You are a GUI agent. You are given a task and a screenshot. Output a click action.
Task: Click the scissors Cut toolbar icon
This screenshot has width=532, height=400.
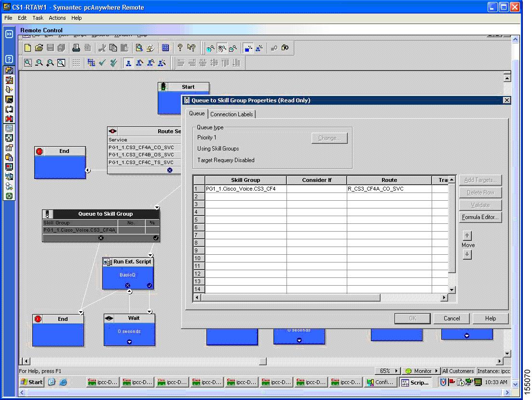click(x=102, y=48)
